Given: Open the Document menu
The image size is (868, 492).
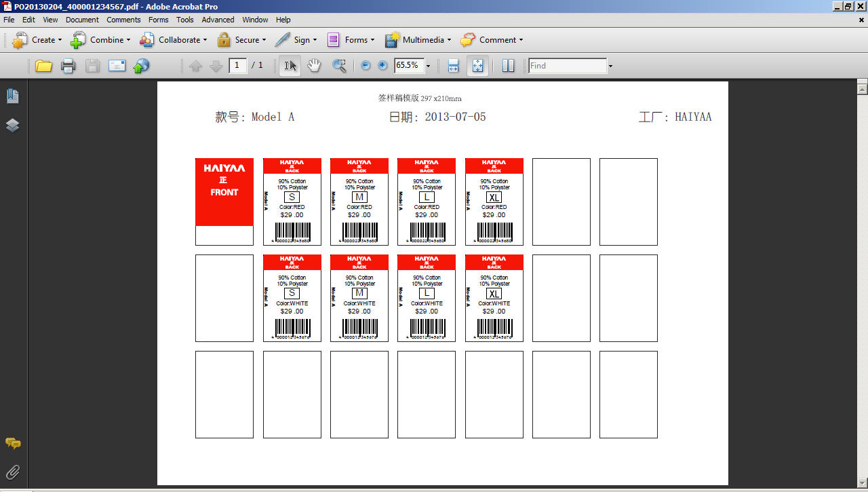Looking at the screenshot, I should tap(83, 20).
